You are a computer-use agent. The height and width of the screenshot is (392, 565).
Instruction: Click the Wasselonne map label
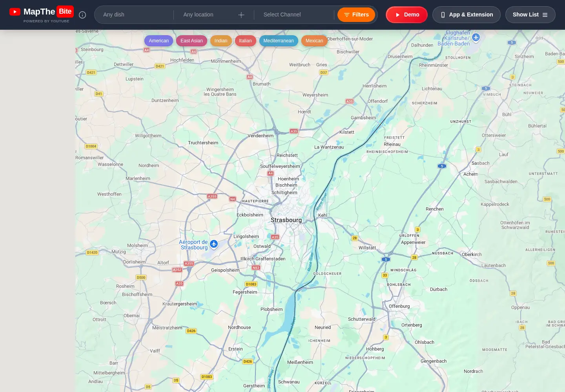click(110, 165)
